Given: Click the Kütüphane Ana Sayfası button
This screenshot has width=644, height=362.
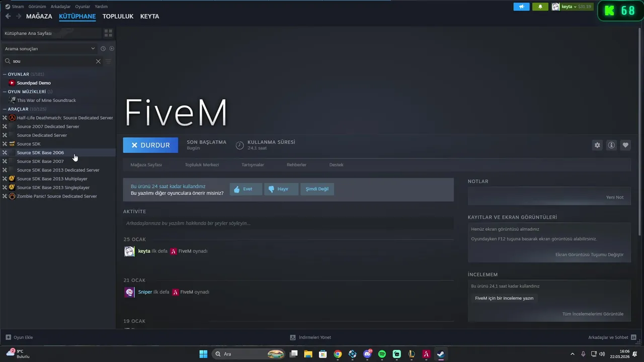Looking at the screenshot, I should tap(51, 33).
